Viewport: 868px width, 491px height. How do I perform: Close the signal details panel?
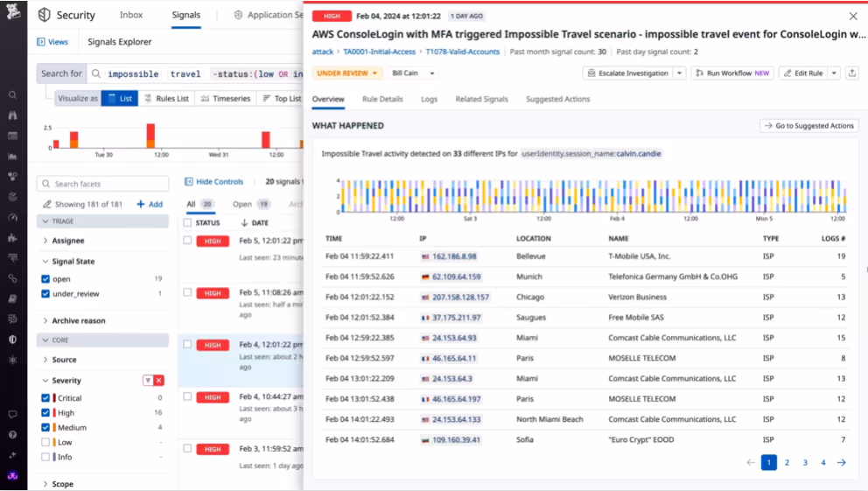click(853, 17)
